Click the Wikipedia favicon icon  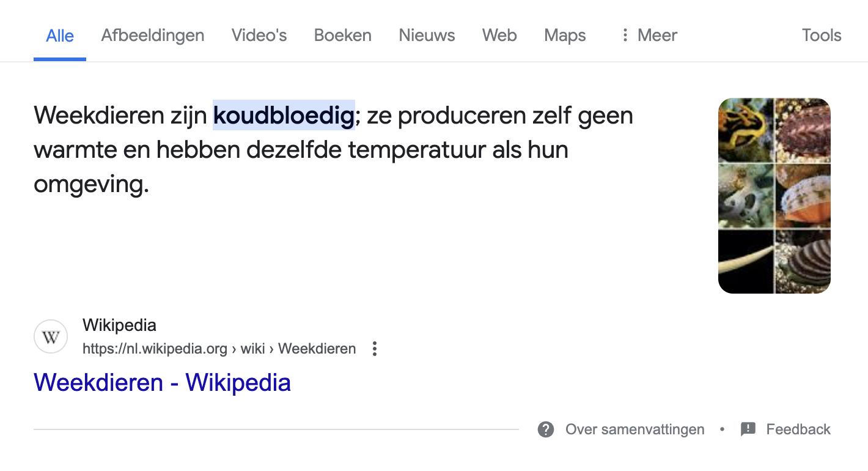point(51,336)
